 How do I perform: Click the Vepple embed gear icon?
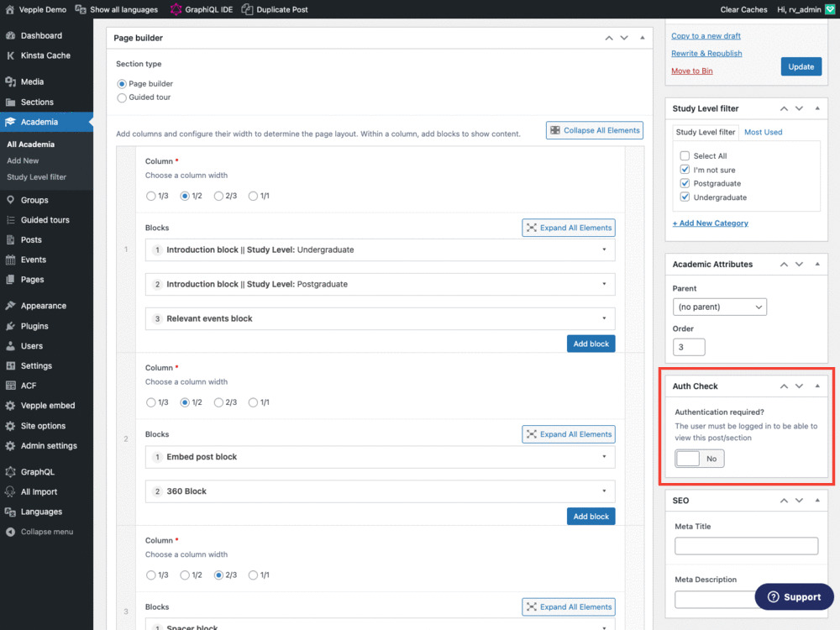point(10,406)
